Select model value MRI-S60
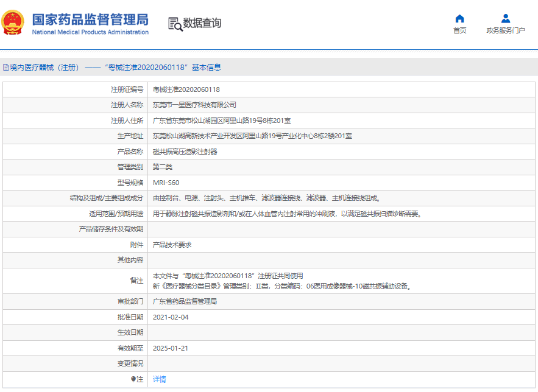The width and height of the screenshot is (538, 392). pos(166,183)
